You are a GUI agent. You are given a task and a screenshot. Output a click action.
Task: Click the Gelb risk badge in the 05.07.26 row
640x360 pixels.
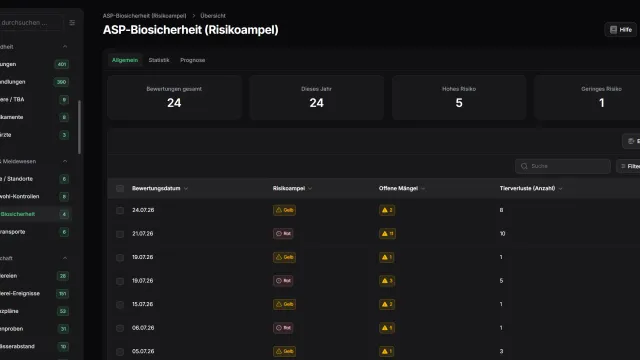(284, 351)
